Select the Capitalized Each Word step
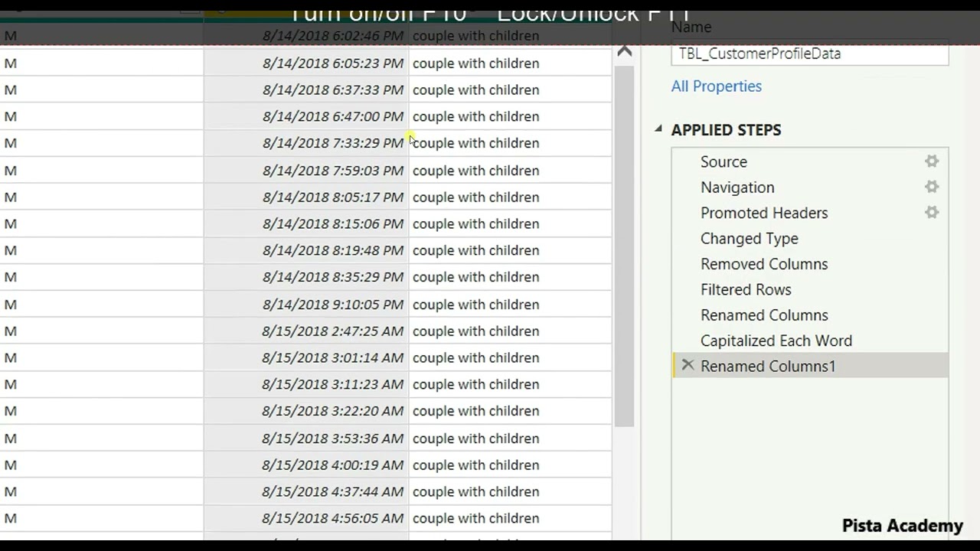 pyautogui.click(x=810, y=341)
